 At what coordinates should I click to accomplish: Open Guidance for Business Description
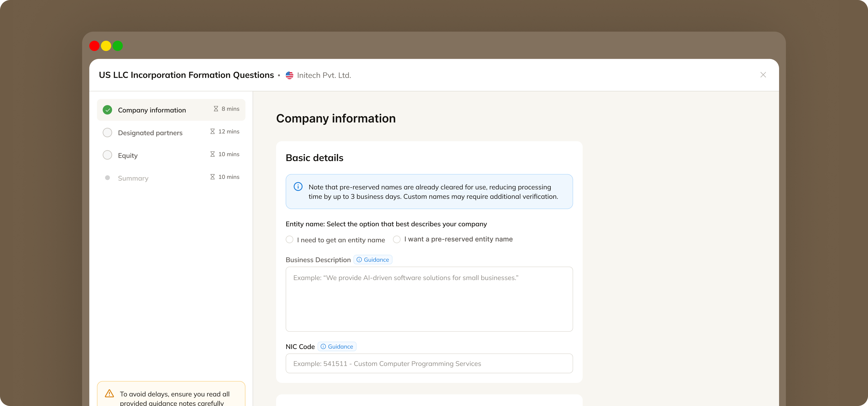tap(373, 260)
